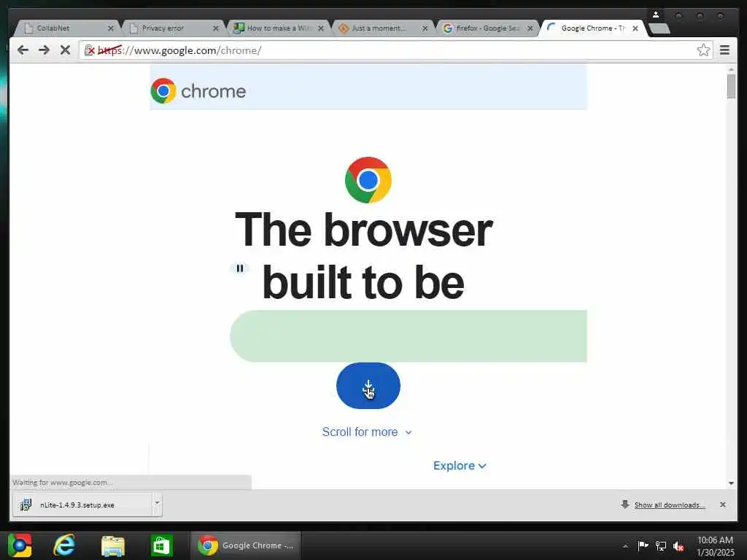Go back with the back arrow

click(x=23, y=50)
